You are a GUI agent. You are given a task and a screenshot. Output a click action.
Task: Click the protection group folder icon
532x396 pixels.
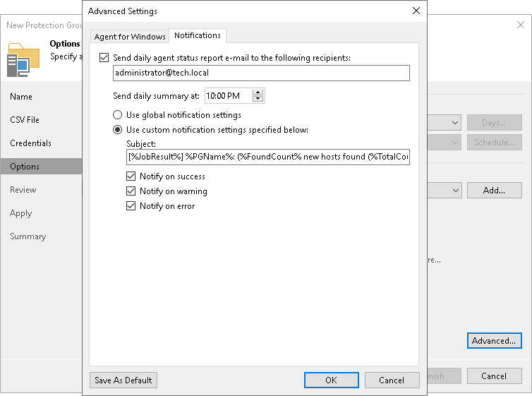click(x=23, y=60)
